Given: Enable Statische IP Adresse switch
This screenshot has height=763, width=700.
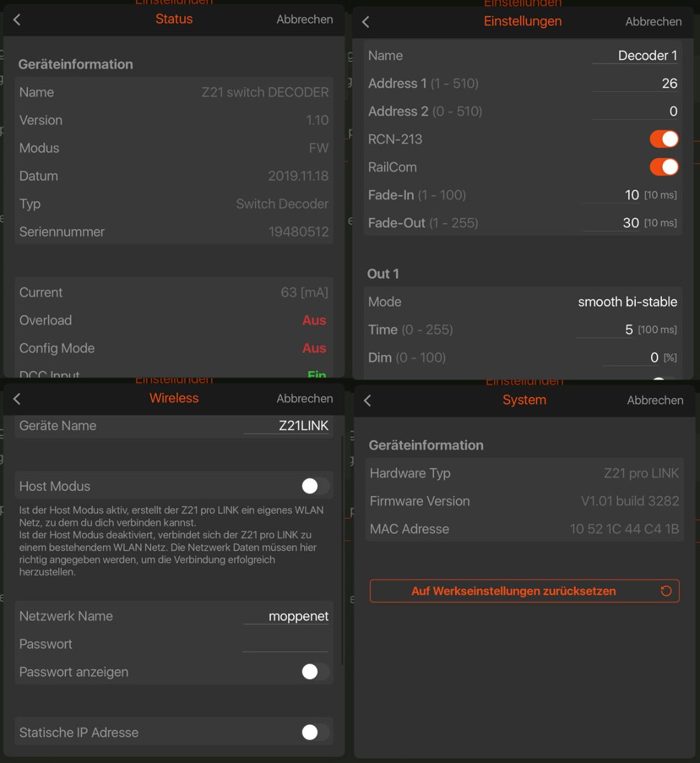Looking at the screenshot, I should [x=315, y=732].
